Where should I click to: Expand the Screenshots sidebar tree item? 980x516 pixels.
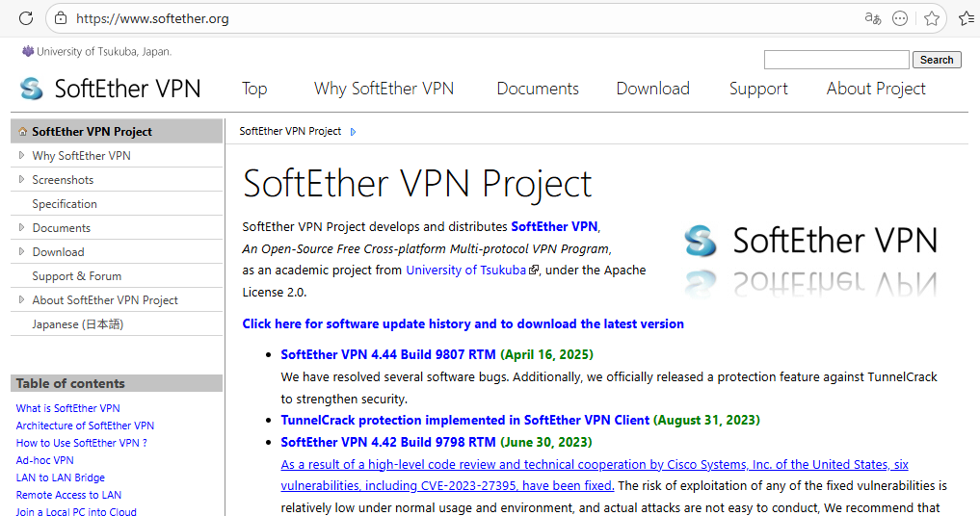pos(22,179)
